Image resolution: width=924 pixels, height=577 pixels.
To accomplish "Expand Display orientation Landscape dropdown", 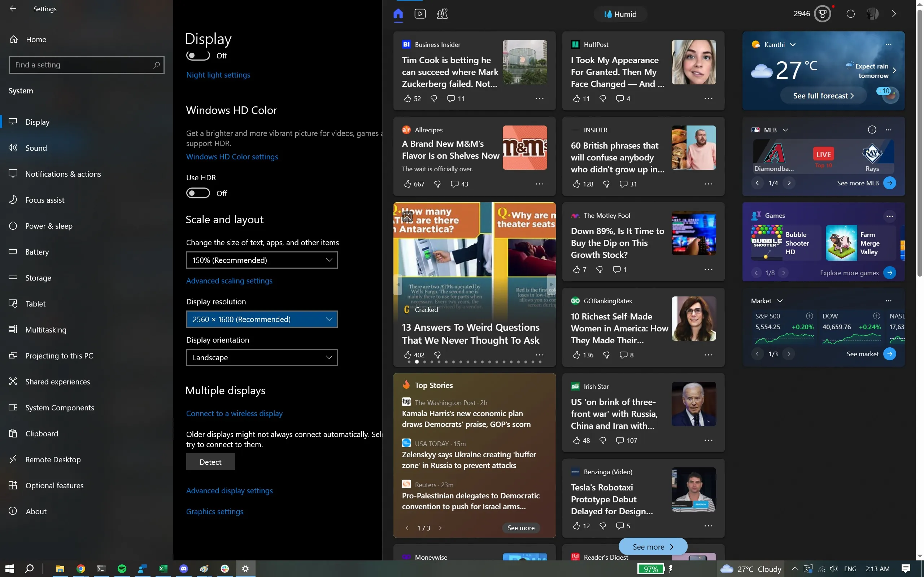I will [261, 357].
